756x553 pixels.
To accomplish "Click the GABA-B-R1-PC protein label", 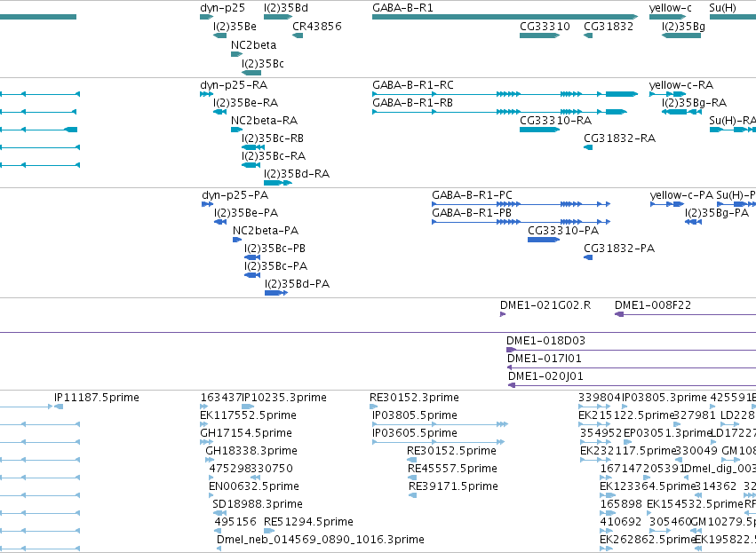I will click(x=472, y=195).
